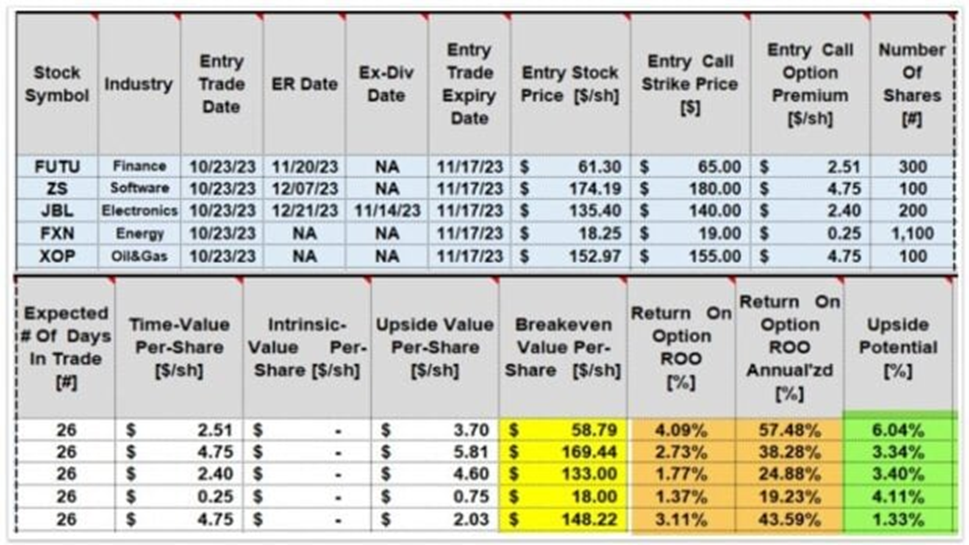The image size is (969, 545).
Task: Click the Stock Symbol column header
Action: 57,84
